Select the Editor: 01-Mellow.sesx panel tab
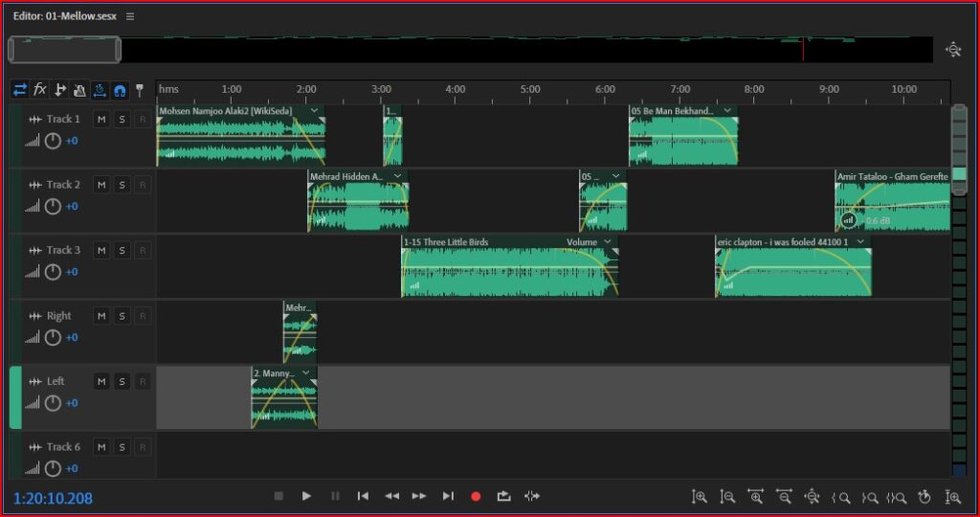 (x=64, y=16)
